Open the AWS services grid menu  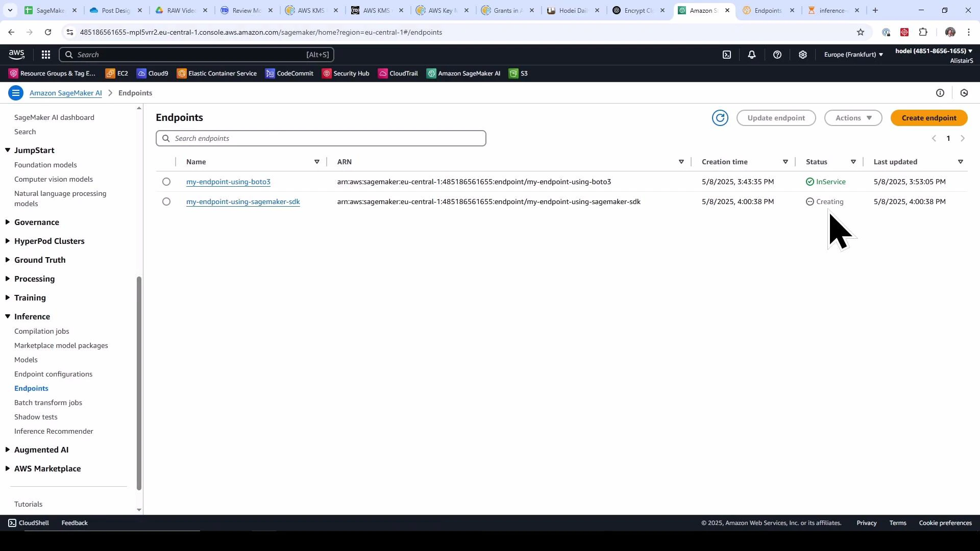[45, 55]
